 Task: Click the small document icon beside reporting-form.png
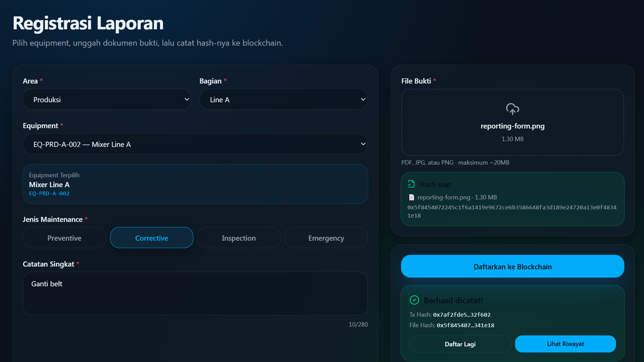coord(411,197)
